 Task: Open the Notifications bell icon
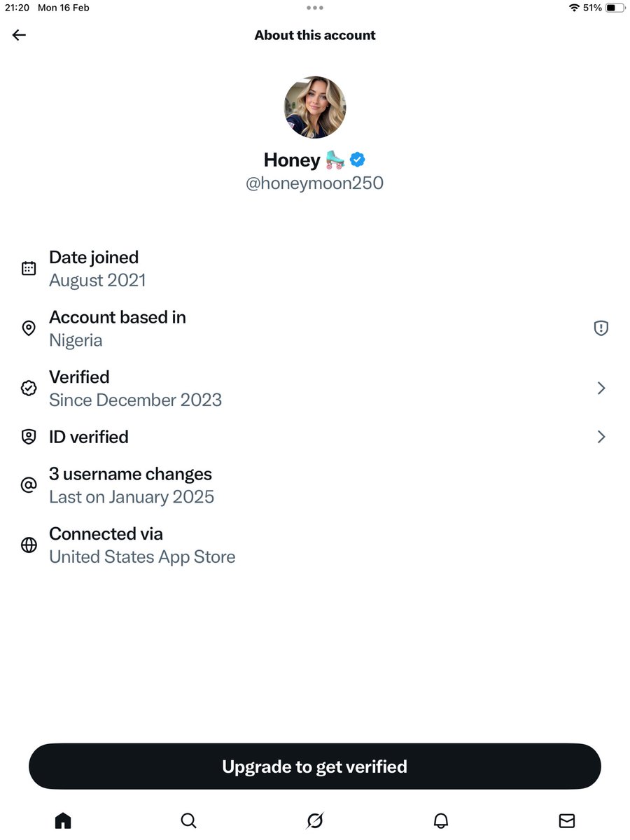441,820
